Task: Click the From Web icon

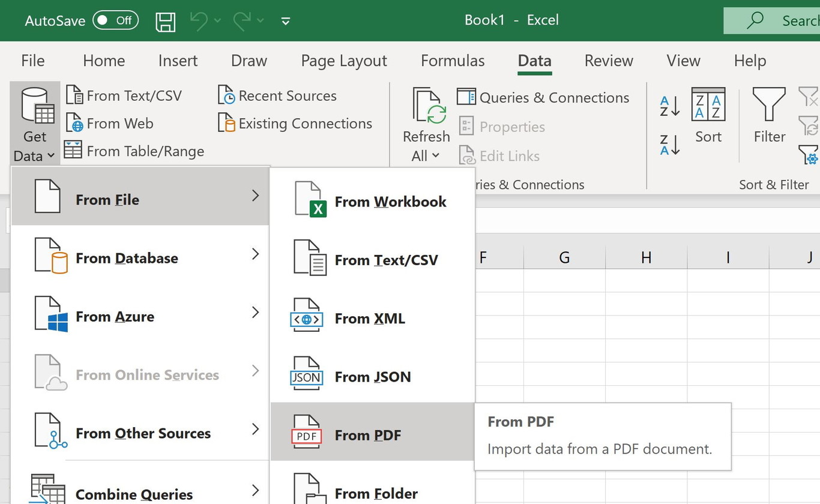Action: (x=74, y=124)
